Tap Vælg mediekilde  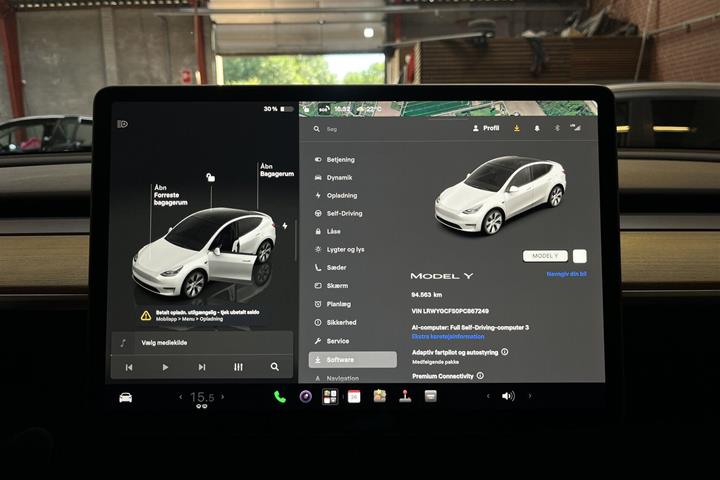(164, 343)
